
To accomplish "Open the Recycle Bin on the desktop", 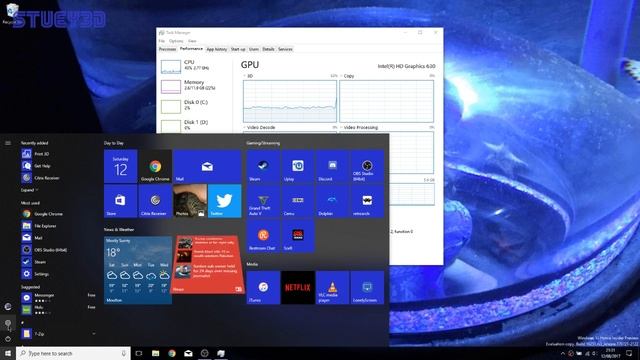I will point(11,13).
